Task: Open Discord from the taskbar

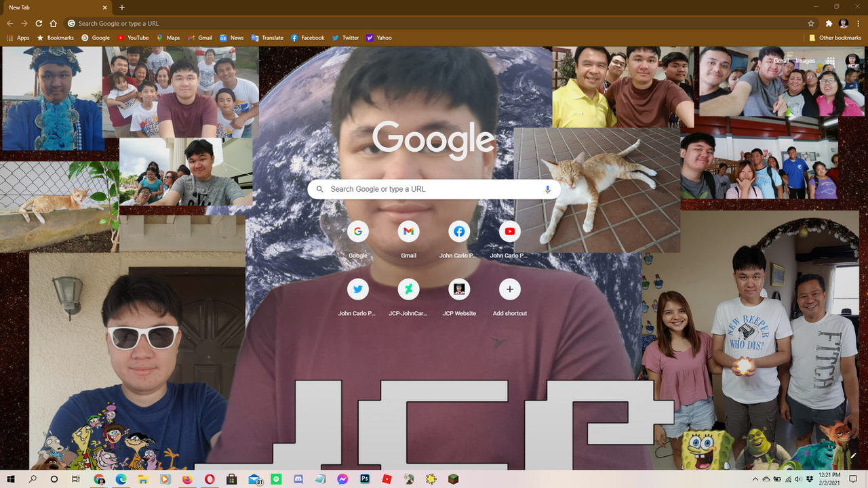Action: pyautogui.click(x=298, y=479)
